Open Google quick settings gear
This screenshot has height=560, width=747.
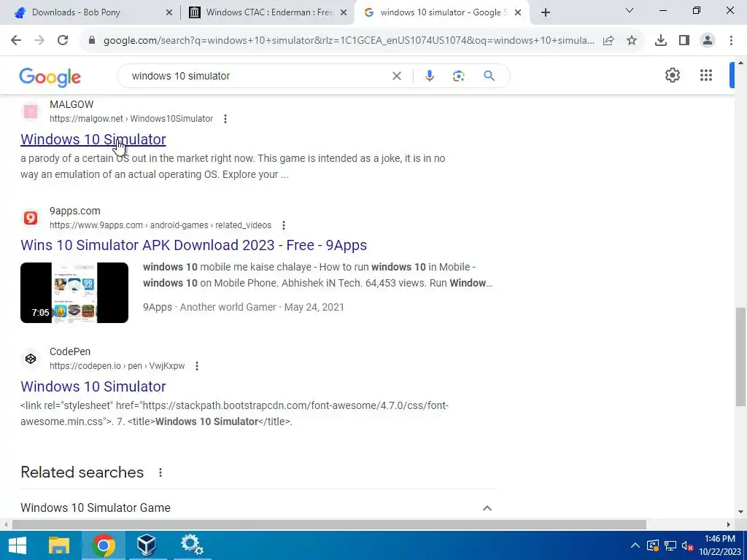pyautogui.click(x=672, y=75)
